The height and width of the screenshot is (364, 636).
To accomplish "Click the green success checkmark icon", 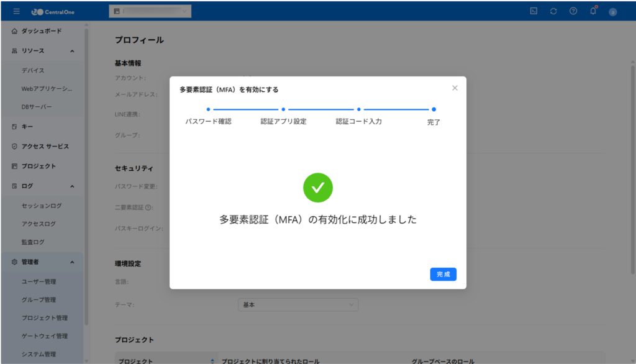I will (x=318, y=188).
